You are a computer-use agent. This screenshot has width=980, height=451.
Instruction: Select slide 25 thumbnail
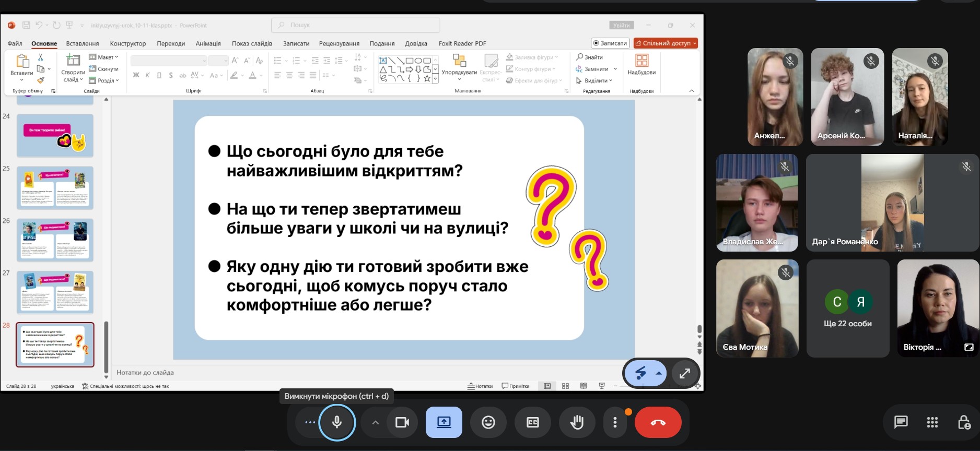(55, 187)
